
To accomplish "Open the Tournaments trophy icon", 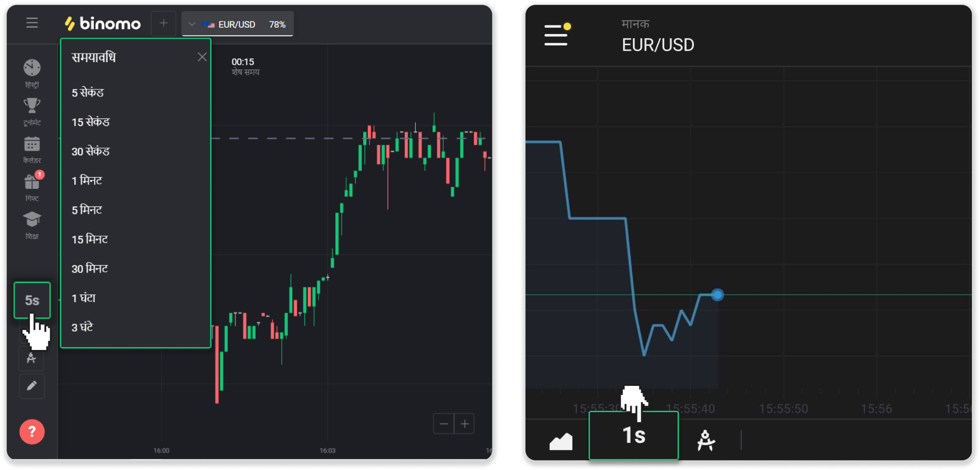I will [32, 106].
